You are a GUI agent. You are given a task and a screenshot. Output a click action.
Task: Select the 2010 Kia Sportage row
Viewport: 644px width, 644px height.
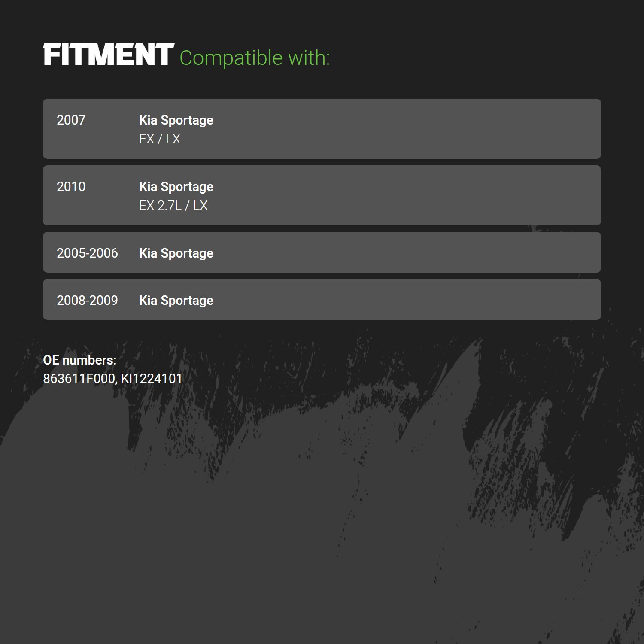pos(322,195)
